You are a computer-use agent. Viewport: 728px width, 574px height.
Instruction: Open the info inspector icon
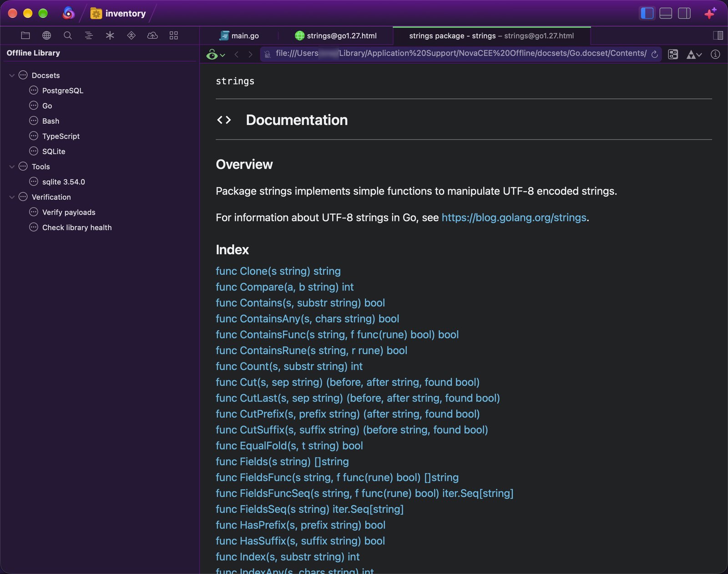[715, 54]
